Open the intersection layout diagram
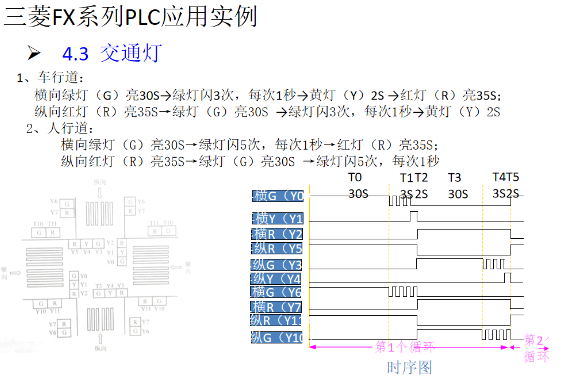Screen dimensions: 563x381 96,265
